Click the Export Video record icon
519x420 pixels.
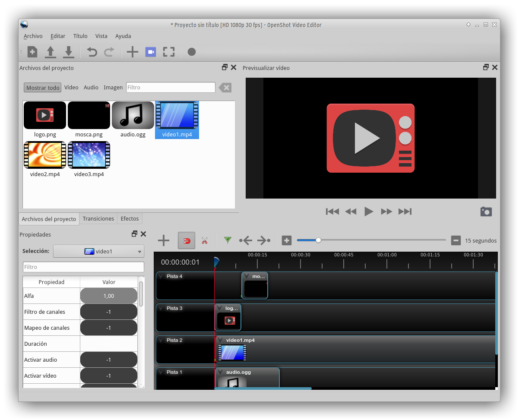coord(192,52)
